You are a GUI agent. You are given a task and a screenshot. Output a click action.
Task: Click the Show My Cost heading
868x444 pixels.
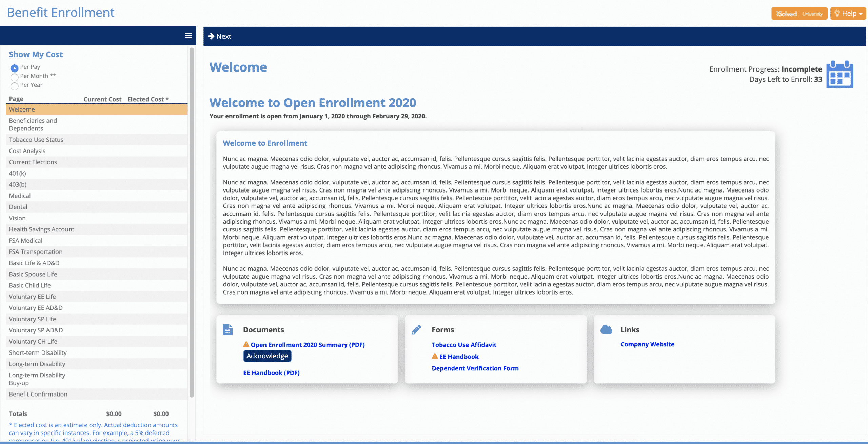tap(36, 54)
